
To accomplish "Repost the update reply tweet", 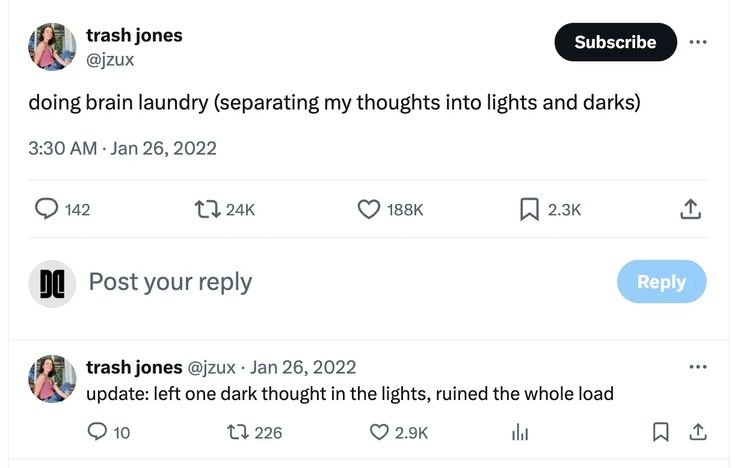I will pos(239,432).
